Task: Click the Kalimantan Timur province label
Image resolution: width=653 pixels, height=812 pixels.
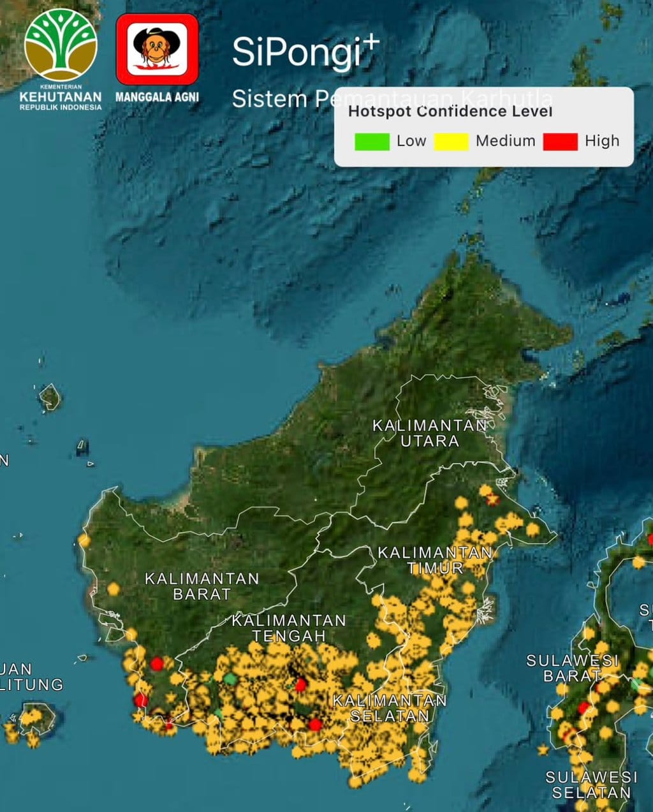Action: click(436, 560)
